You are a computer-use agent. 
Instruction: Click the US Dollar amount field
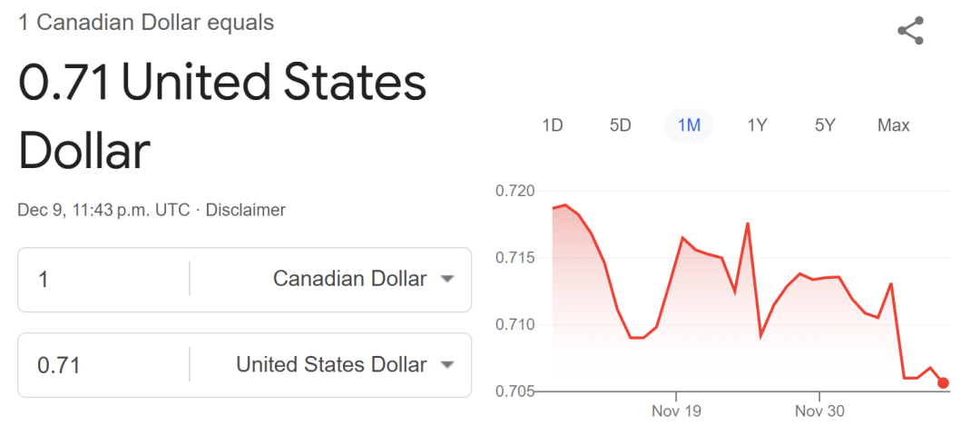tap(103, 365)
